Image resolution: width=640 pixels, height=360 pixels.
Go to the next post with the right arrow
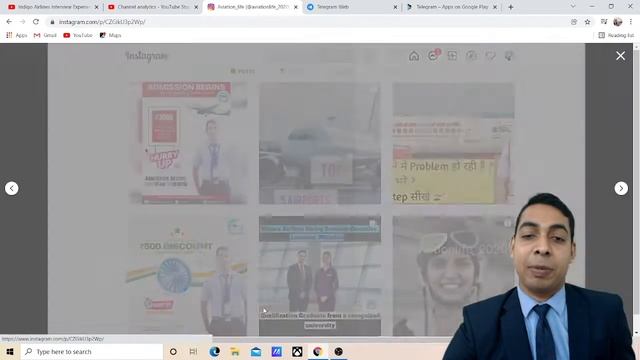pos(621,188)
